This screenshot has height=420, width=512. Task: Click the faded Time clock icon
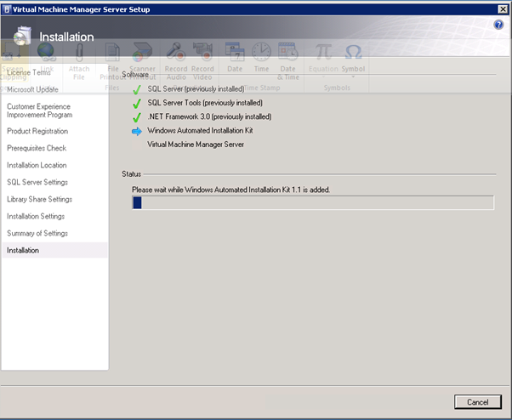coord(261,52)
